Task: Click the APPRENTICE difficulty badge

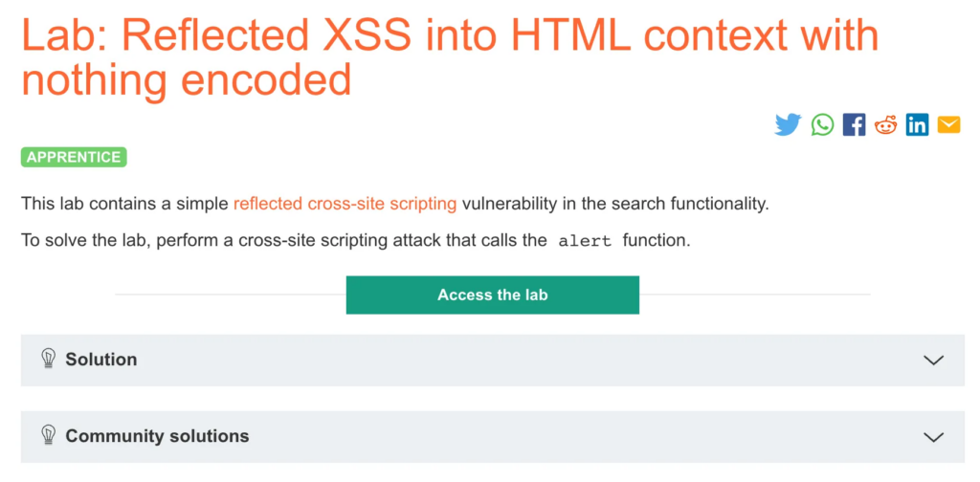Action: (x=74, y=157)
